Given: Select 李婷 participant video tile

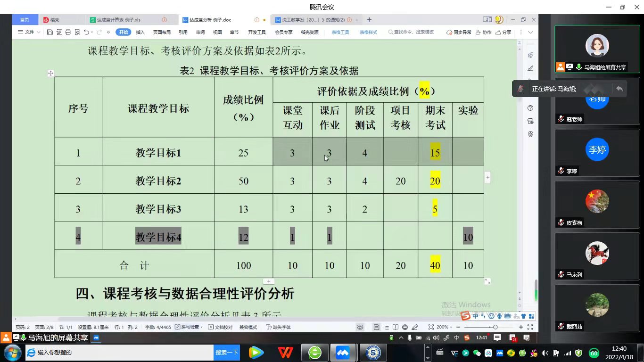Looking at the screenshot, I should click(597, 153).
